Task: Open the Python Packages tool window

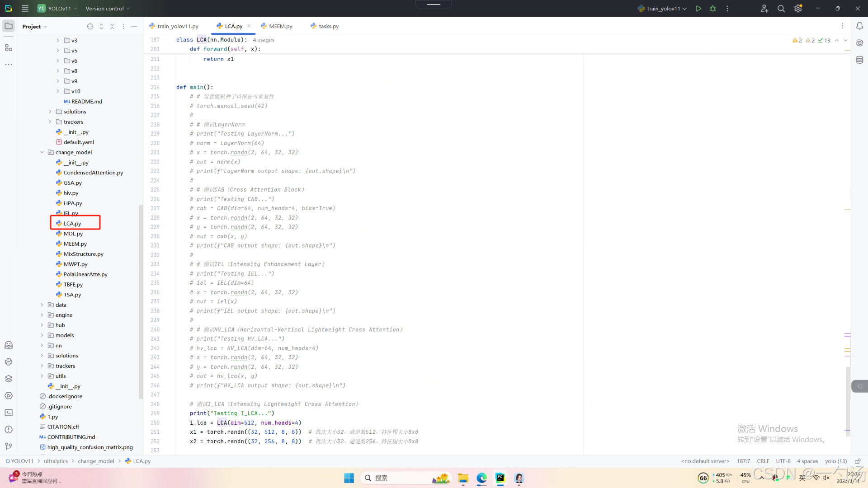Action: (9, 379)
